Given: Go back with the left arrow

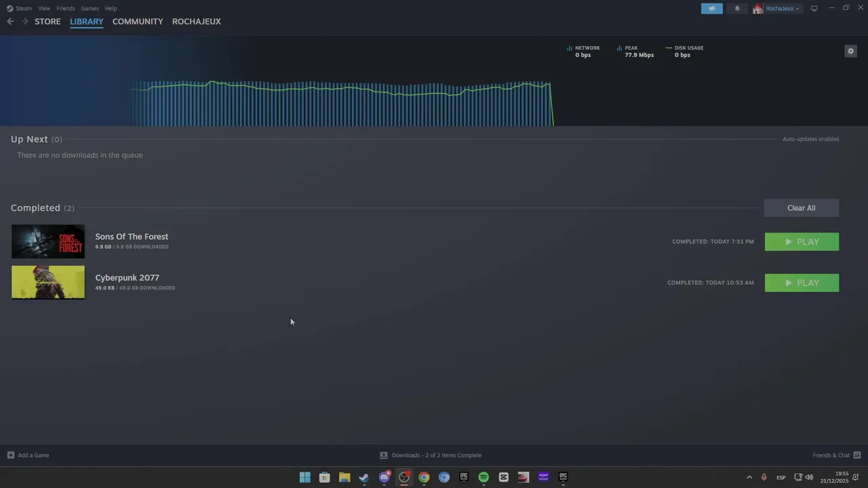Looking at the screenshot, I should [x=10, y=22].
